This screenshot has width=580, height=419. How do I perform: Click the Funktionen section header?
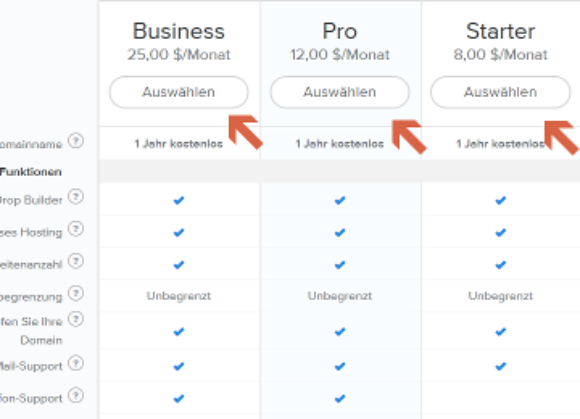(31, 172)
